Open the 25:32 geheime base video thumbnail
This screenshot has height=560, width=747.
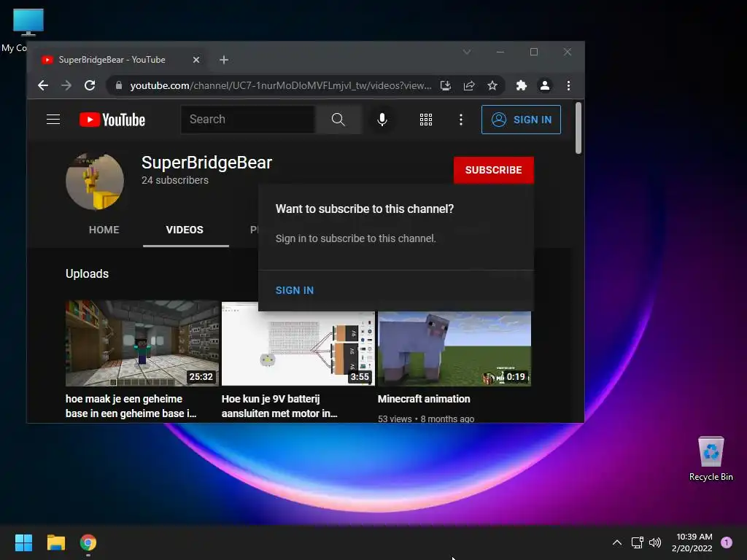pyautogui.click(x=142, y=343)
